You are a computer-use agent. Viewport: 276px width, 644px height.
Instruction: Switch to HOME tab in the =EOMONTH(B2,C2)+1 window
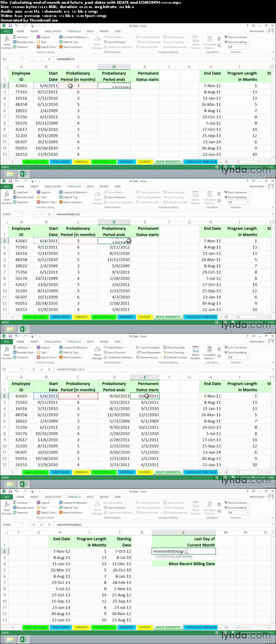(x=20, y=342)
